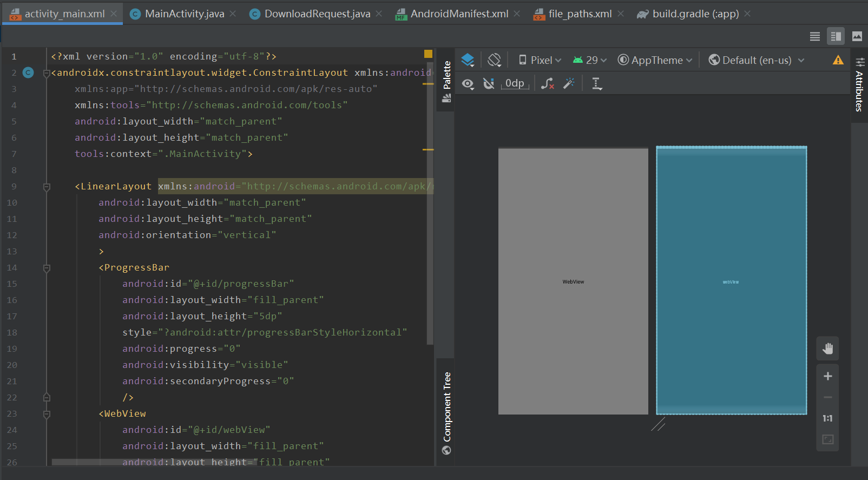The width and height of the screenshot is (868, 480).
Task: Close the build.gradle (:app) tab
Action: pos(747,14)
